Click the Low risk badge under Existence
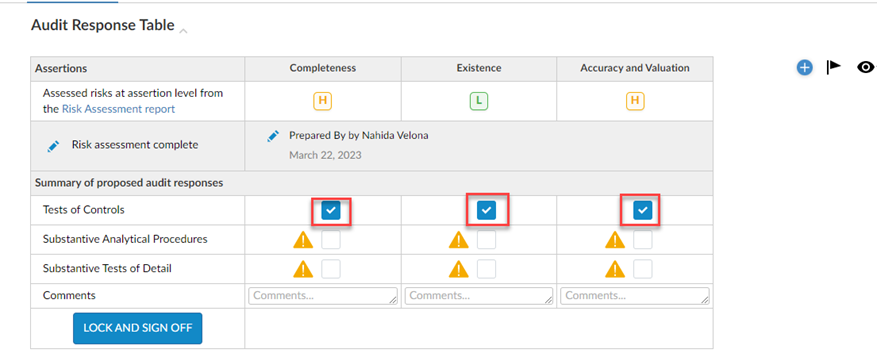 [x=479, y=101]
